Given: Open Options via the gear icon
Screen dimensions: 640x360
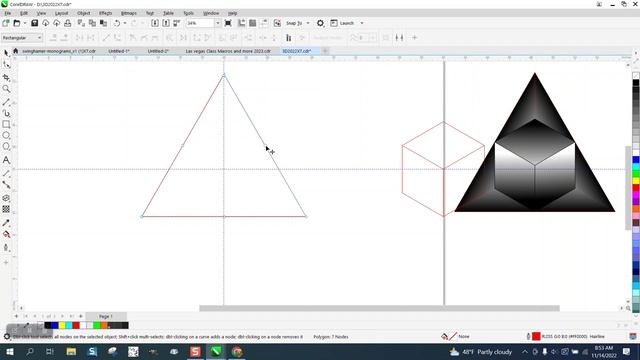Looking at the screenshot, I should 320,23.
